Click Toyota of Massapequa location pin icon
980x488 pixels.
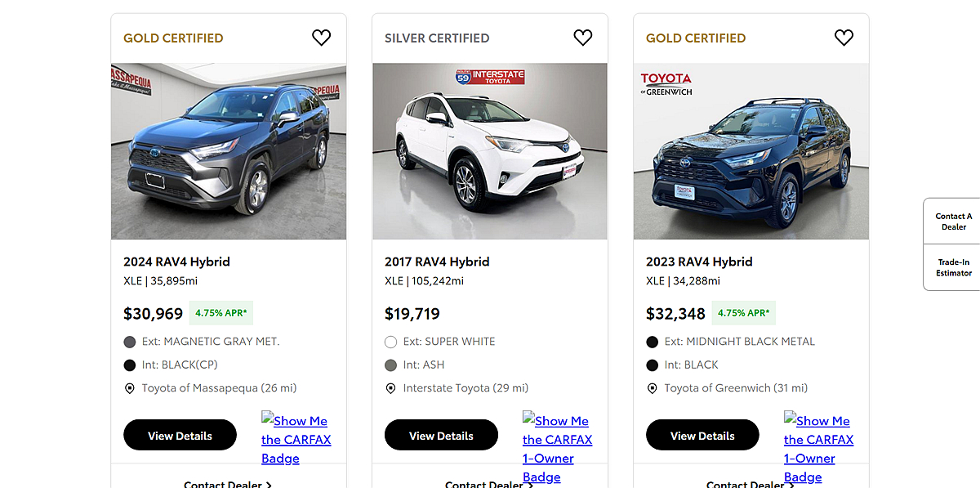tap(129, 388)
